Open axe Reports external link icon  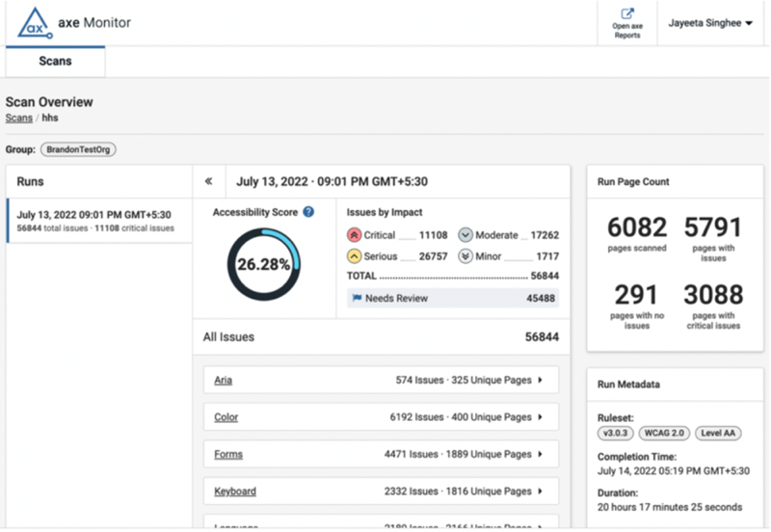click(x=627, y=14)
